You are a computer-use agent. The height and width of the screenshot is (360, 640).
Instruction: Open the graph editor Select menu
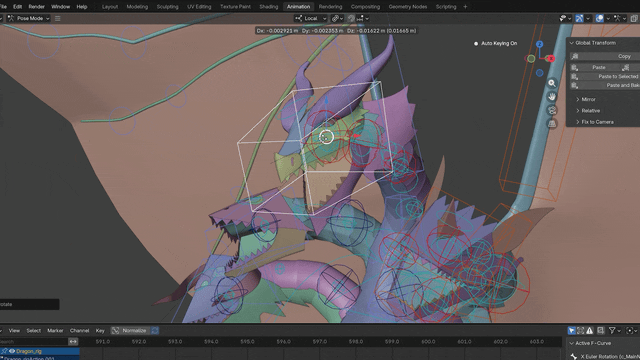pos(33,331)
